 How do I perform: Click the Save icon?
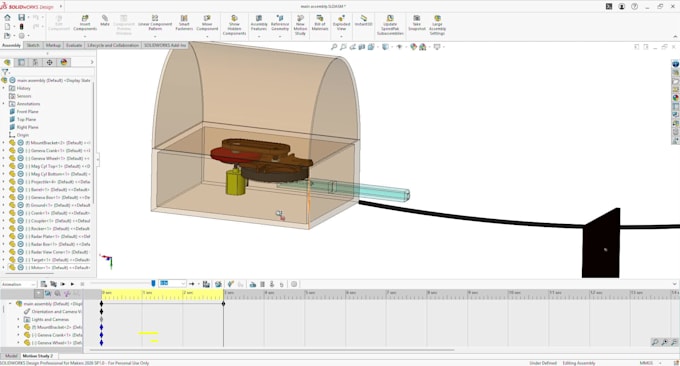pyautogui.click(x=21, y=17)
